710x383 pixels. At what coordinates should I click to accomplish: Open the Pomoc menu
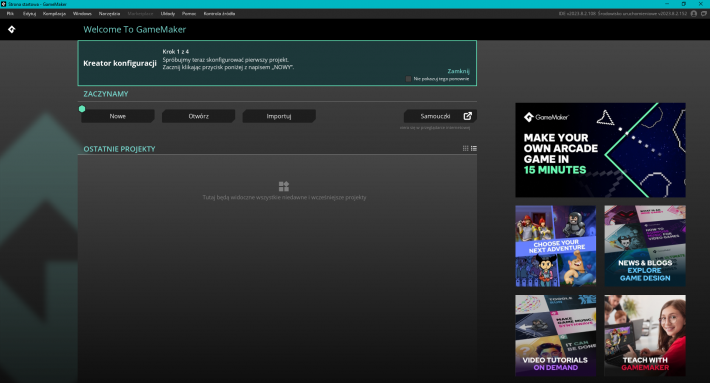(x=189, y=14)
